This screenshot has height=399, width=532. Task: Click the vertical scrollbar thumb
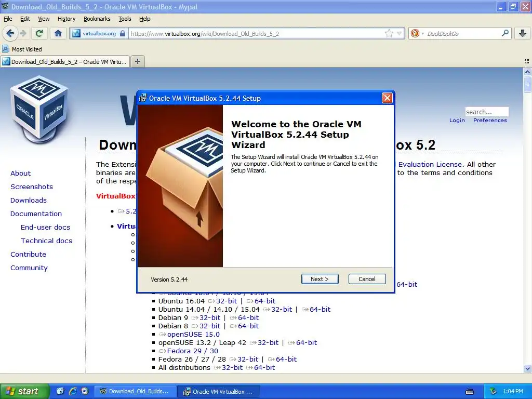pos(527,84)
